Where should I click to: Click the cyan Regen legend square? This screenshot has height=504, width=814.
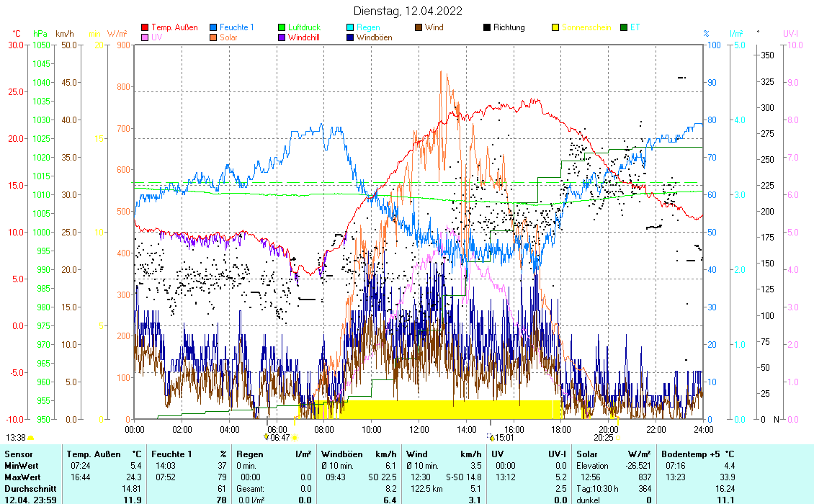click(x=350, y=27)
